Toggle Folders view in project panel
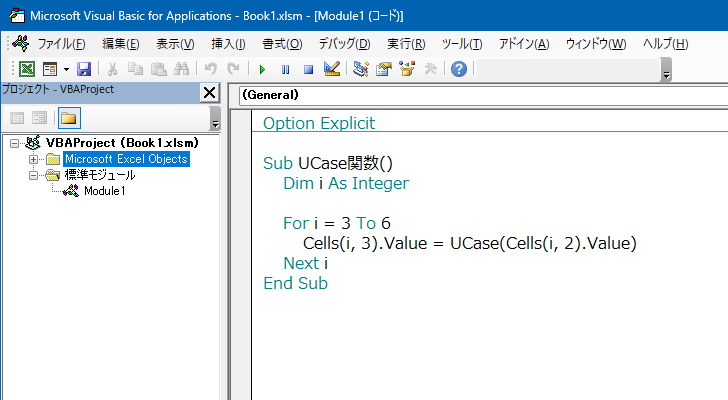Image resolution: width=728 pixels, height=400 pixels. tap(68, 118)
